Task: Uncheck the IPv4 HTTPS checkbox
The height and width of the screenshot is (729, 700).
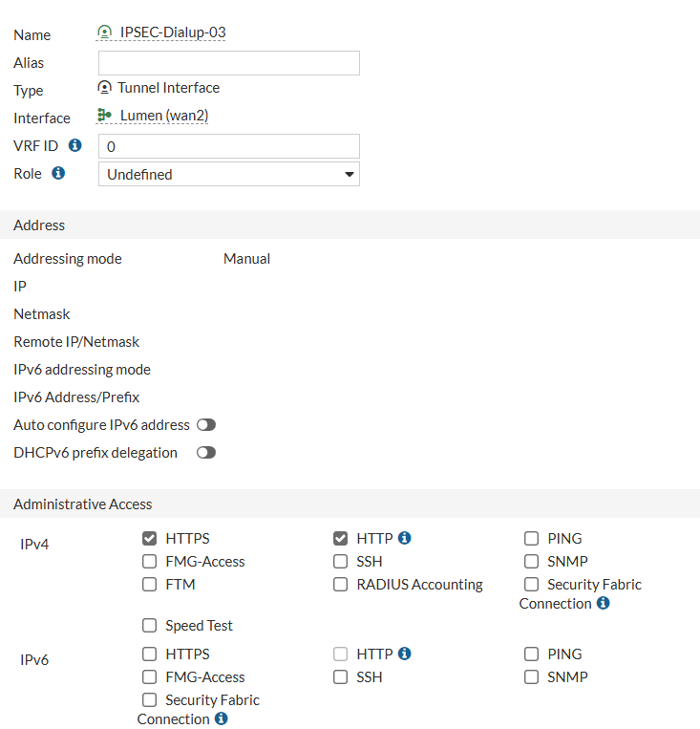Action: coord(149,539)
